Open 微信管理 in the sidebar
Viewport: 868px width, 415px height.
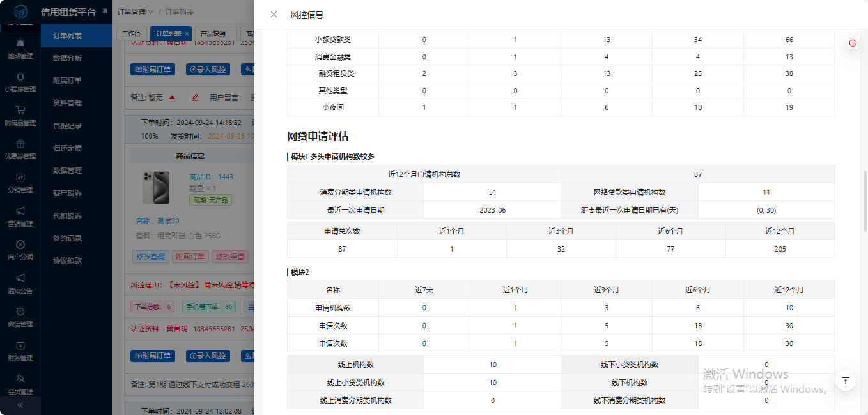(x=20, y=317)
